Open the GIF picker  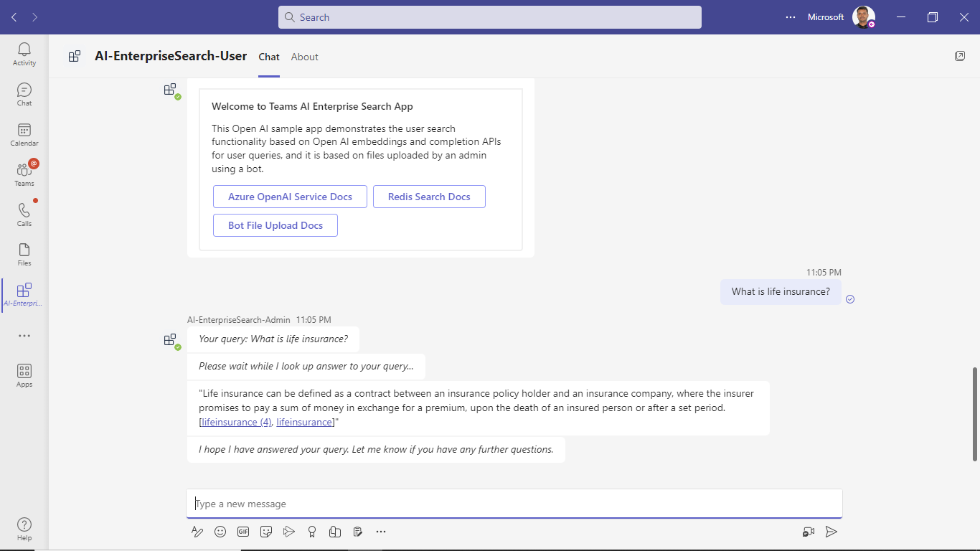[x=243, y=532]
